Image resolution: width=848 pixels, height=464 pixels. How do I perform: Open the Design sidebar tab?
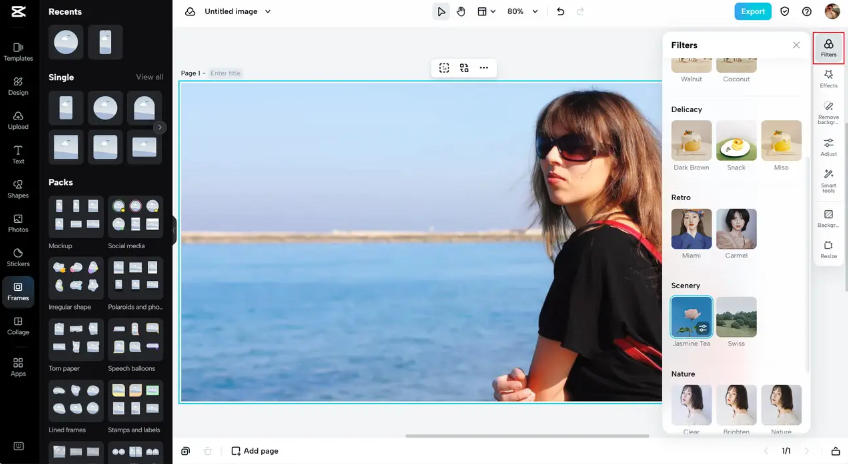(18, 86)
